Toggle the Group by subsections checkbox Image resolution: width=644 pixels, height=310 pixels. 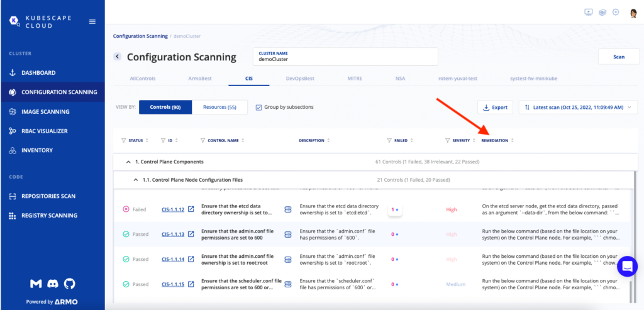[x=258, y=107]
